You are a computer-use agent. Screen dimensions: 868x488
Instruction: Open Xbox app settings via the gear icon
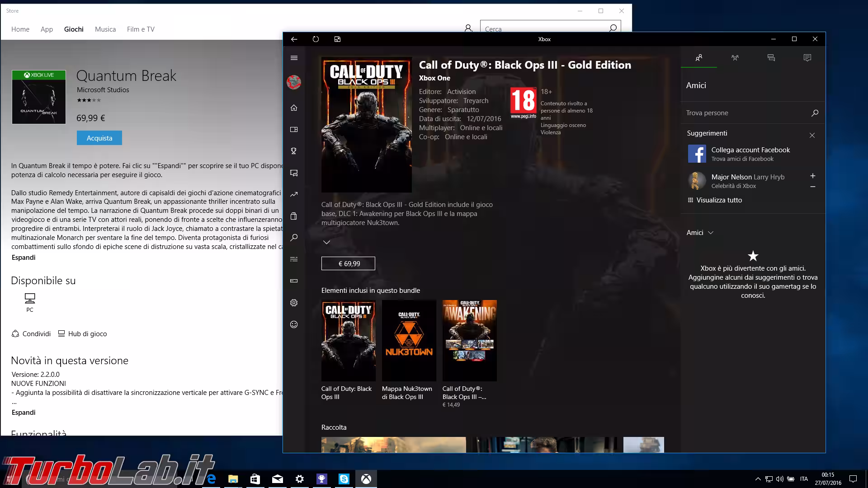click(x=294, y=303)
